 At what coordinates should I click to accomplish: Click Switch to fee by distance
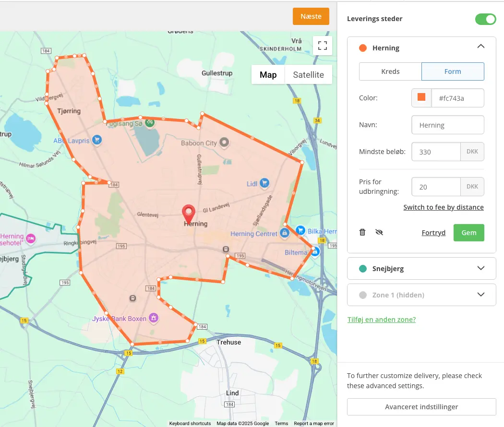pyautogui.click(x=443, y=207)
